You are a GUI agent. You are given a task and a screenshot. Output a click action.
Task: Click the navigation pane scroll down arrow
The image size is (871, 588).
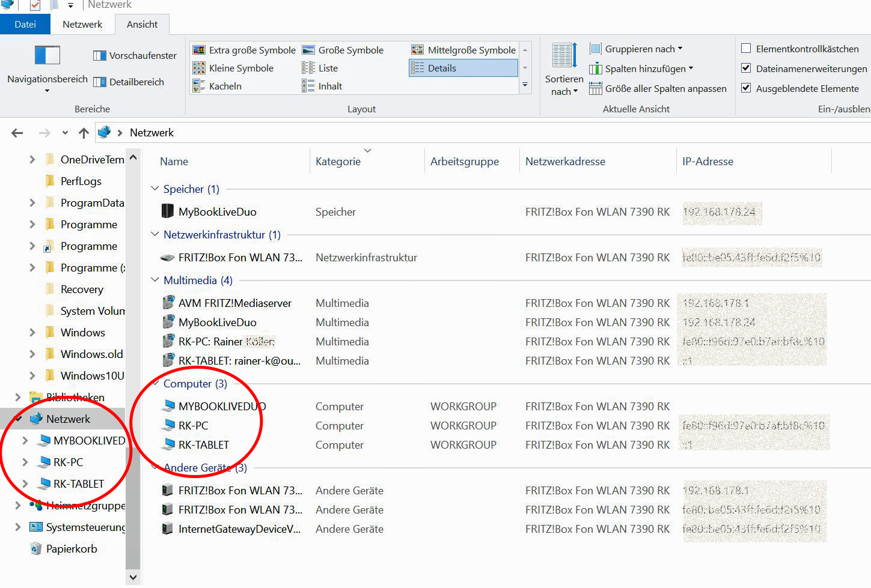(x=133, y=577)
